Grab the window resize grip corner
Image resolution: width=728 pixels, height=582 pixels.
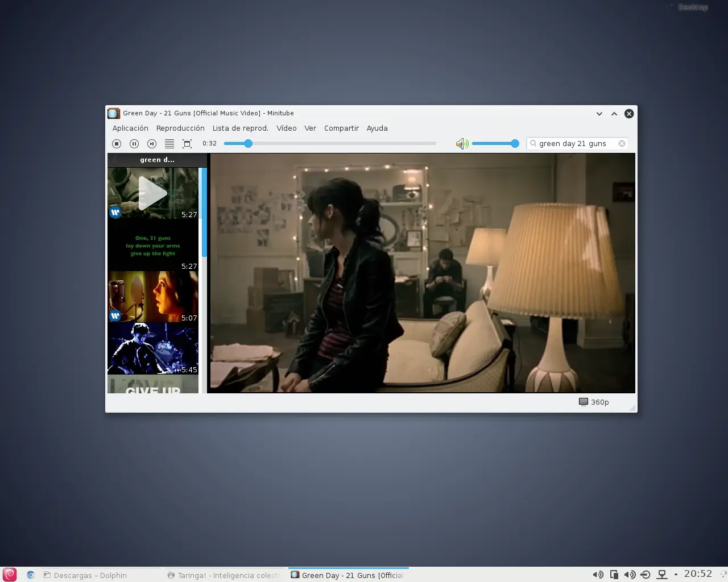632,408
